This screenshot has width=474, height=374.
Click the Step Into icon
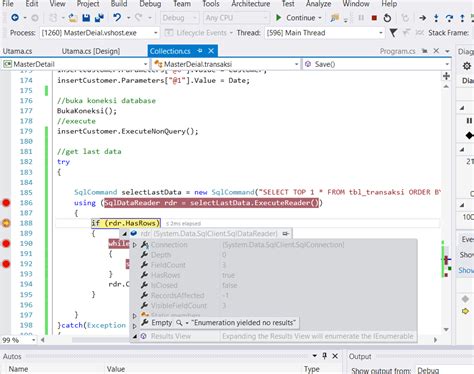coord(436,18)
